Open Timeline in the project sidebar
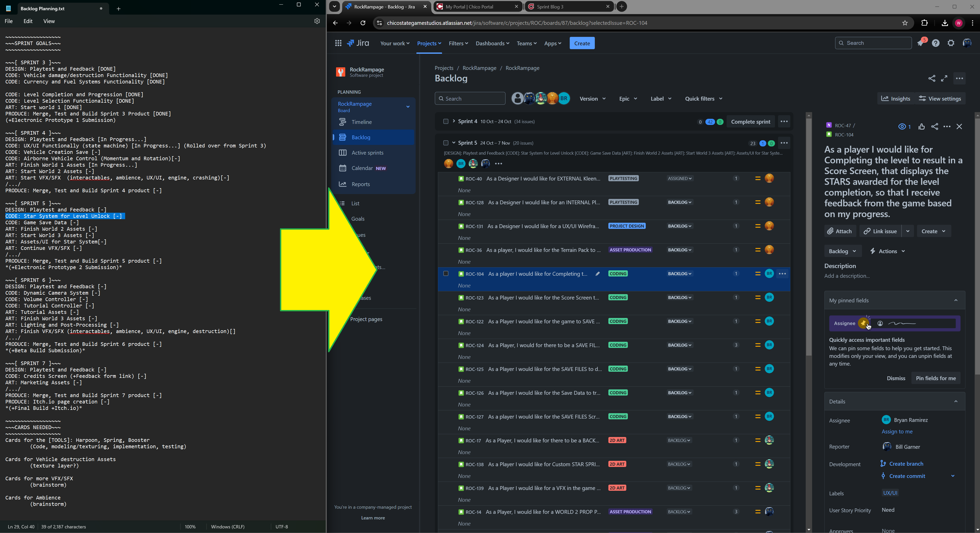Image resolution: width=980 pixels, height=533 pixels. [x=361, y=122]
